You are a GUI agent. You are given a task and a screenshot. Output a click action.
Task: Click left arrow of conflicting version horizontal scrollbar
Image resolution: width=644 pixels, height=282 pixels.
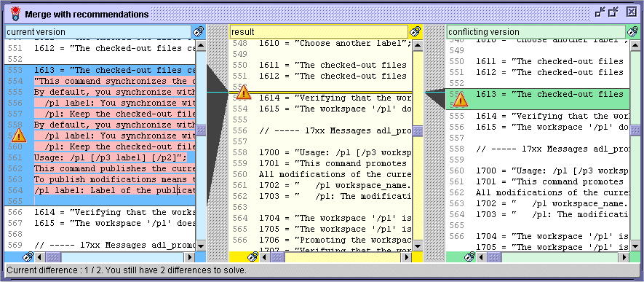(x=482, y=257)
